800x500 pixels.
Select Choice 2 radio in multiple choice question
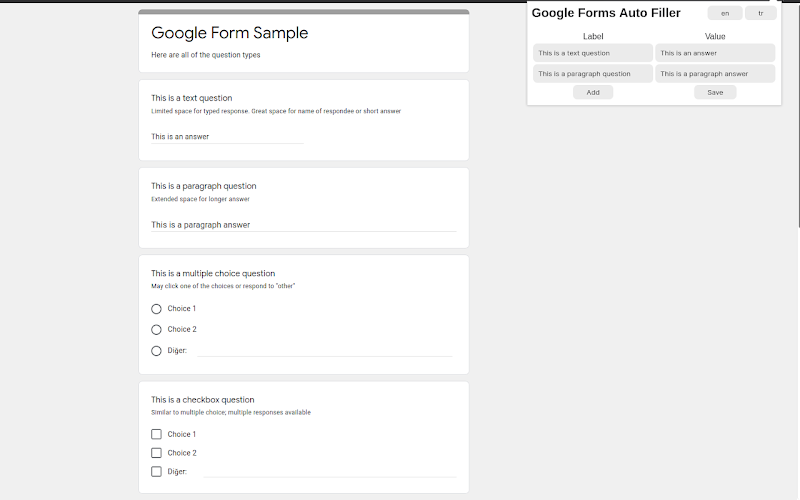(x=156, y=330)
